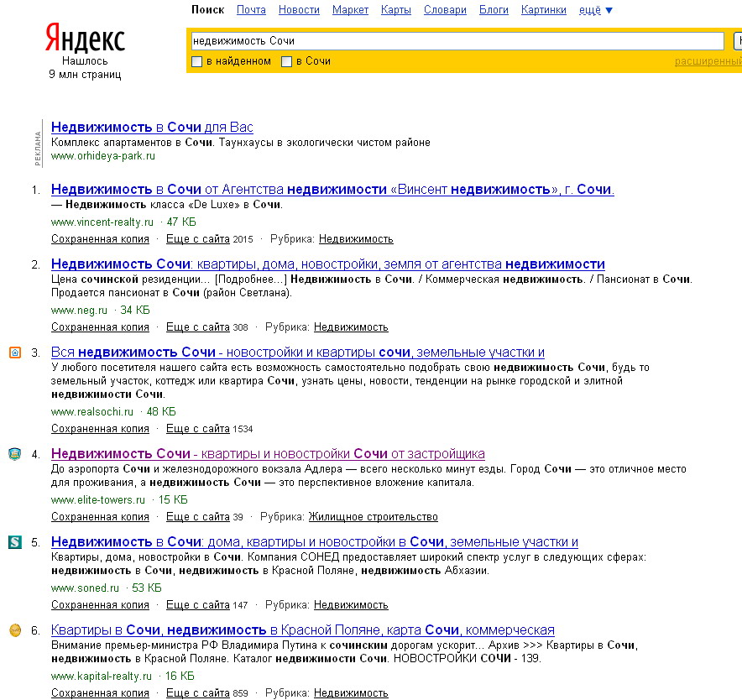Open the Словари tab
742x700 pixels.
446,10
